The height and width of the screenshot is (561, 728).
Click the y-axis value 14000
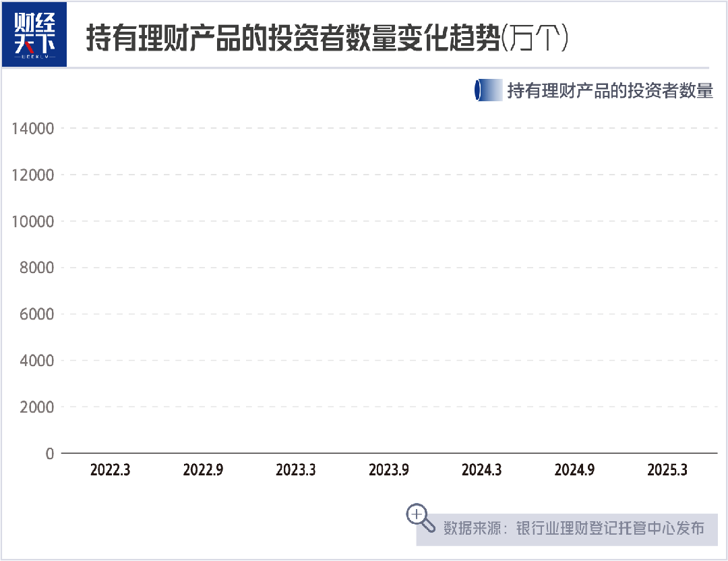(x=32, y=128)
